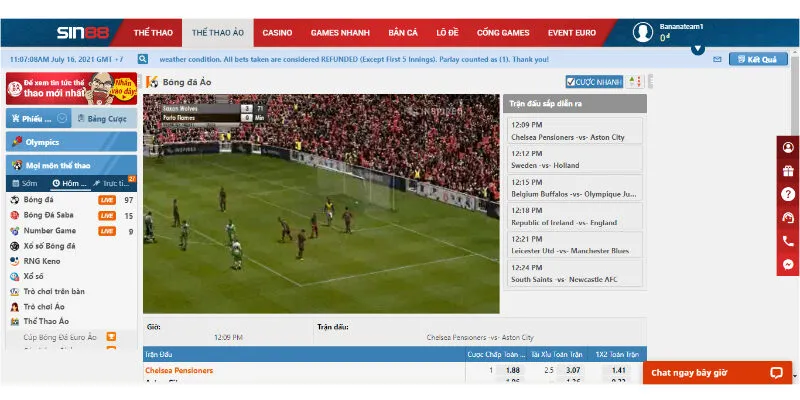Expand the account dropdown arrow

click(x=697, y=49)
